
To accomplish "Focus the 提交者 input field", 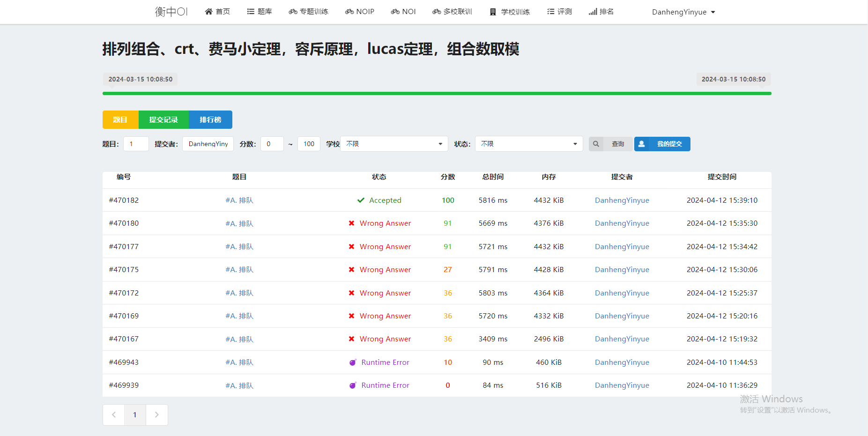I will click(x=208, y=144).
